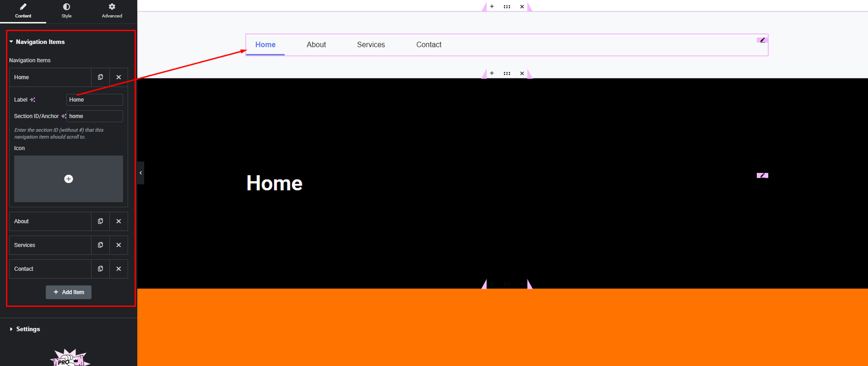Delete the Services navigation item
This screenshot has width=868, height=366.
[x=118, y=245]
